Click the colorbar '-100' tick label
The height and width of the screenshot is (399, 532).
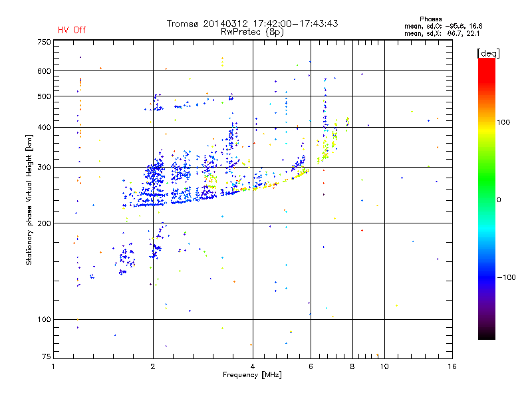[x=506, y=277]
